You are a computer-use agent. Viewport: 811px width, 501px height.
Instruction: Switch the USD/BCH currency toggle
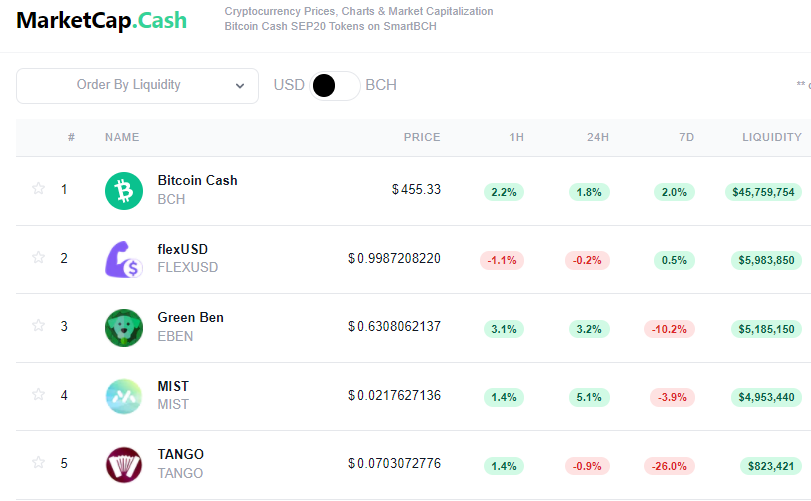pos(335,85)
